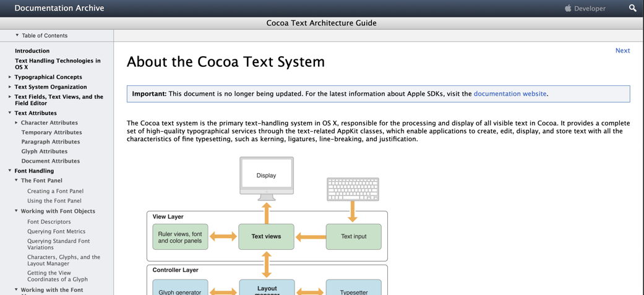
Task: Click the Display monitor image in diagram
Action: [266, 178]
